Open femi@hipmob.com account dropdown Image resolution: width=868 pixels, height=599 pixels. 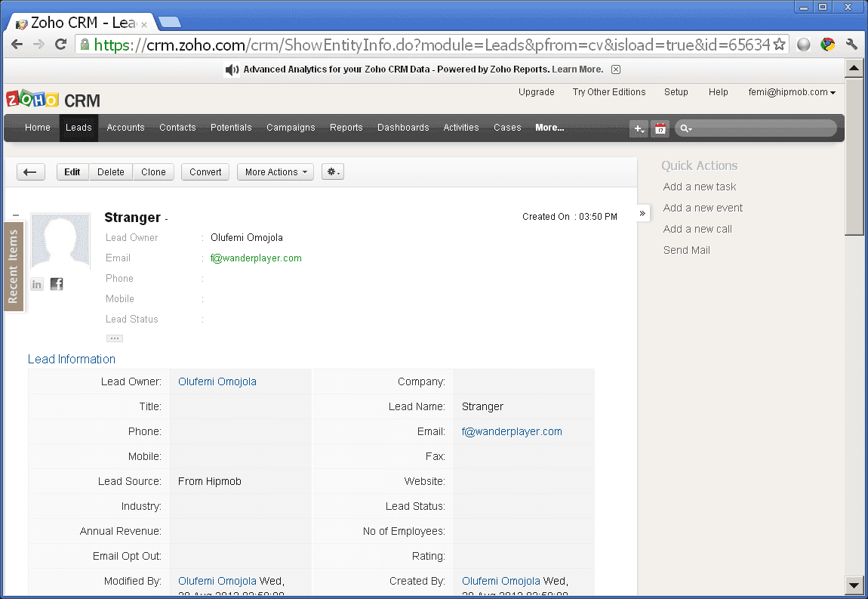tap(792, 92)
